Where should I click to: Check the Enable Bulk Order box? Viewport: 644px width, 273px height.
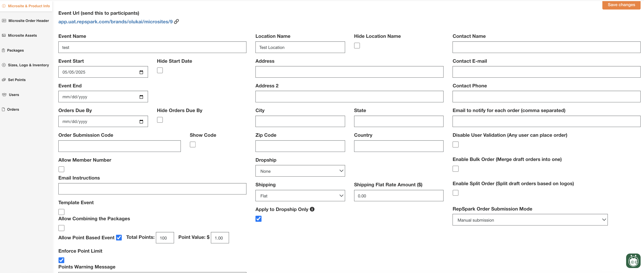pyautogui.click(x=456, y=169)
